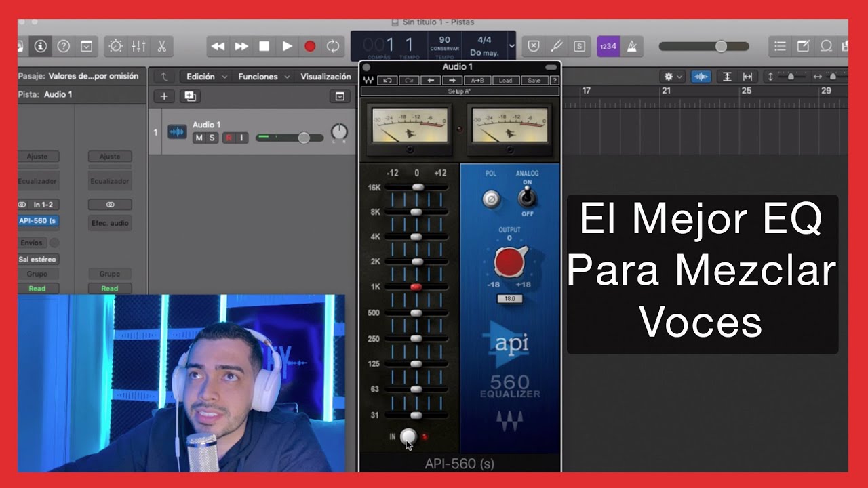This screenshot has height=488, width=868.
Task: Click the horizontal auto zoom button
Action: [747, 77]
